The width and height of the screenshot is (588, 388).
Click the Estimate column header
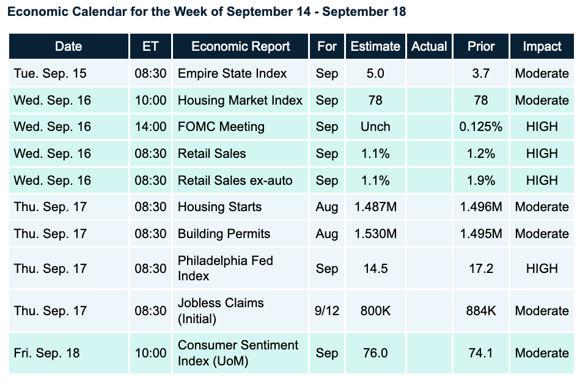[375, 47]
